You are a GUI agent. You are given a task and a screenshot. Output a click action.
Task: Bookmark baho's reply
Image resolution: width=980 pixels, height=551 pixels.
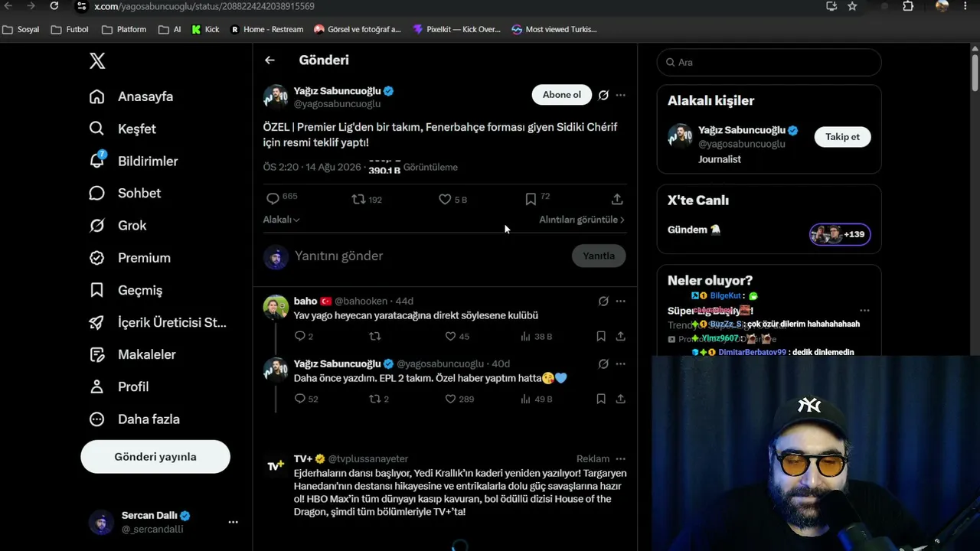(x=601, y=336)
